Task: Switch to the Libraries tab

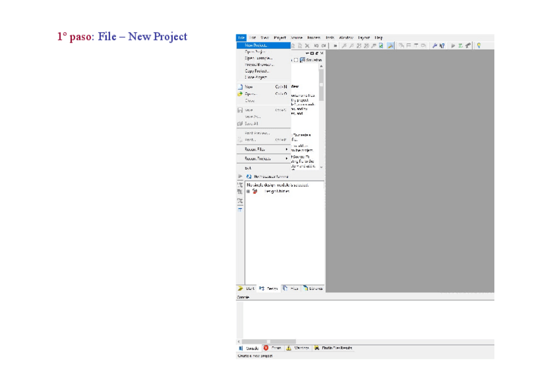Action: pos(313,289)
